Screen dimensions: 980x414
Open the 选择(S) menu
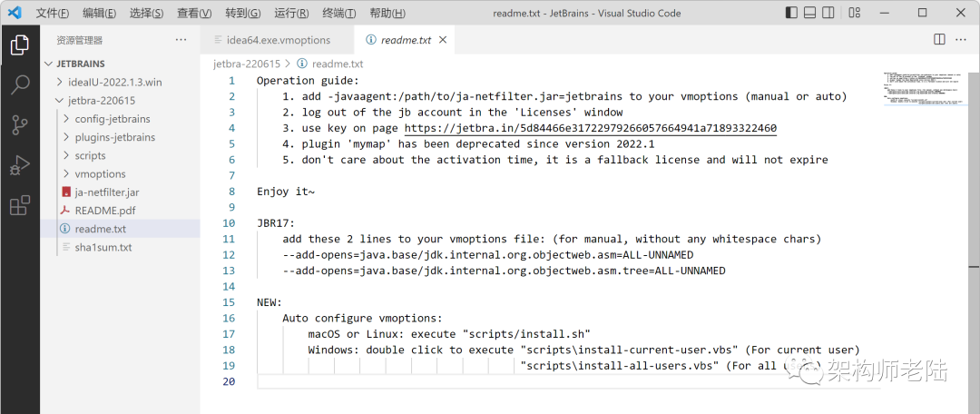(147, 13)
